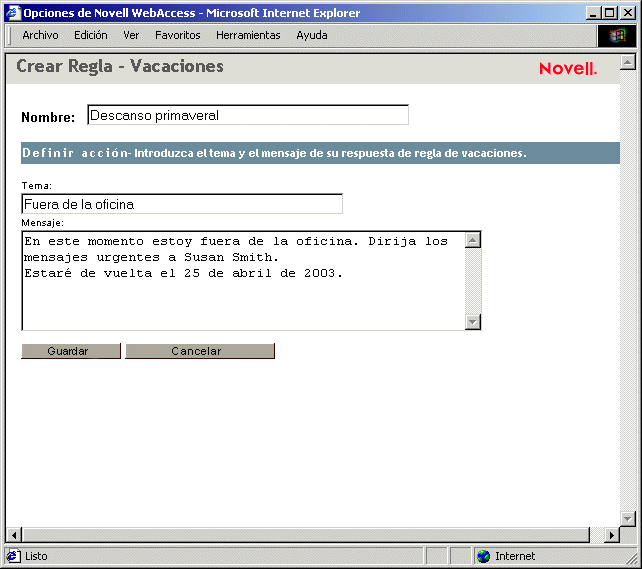Open the Edición menu
This screenshot has width=642, height=569.
click(90, 36)
